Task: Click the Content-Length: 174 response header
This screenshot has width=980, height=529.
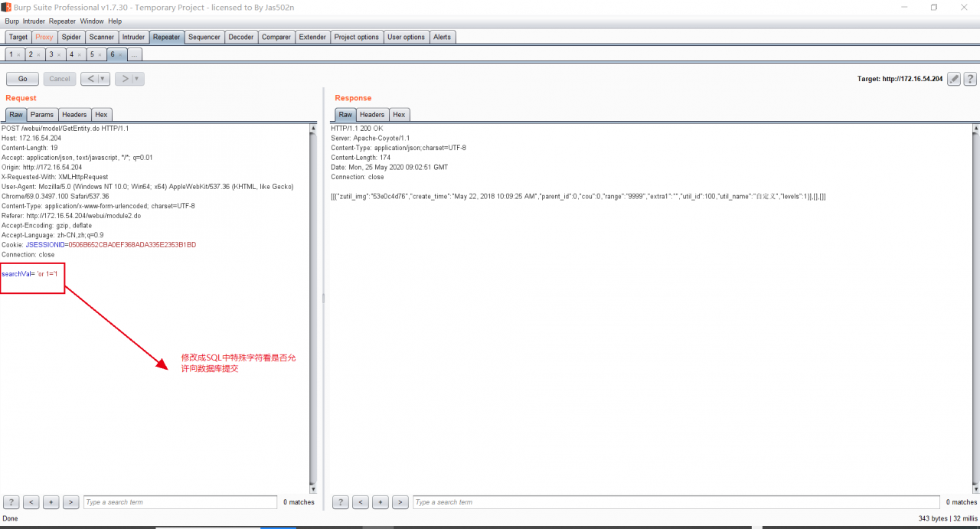Action: click(361, 158)
